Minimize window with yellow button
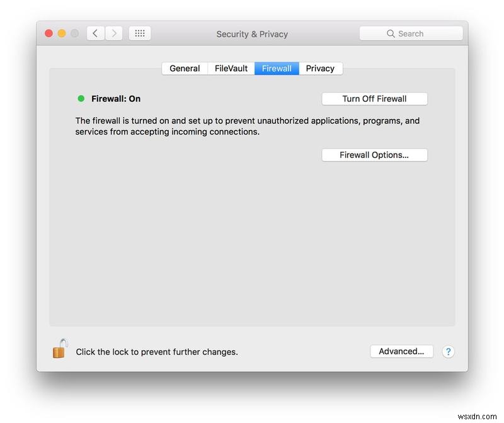 (62, 33)
